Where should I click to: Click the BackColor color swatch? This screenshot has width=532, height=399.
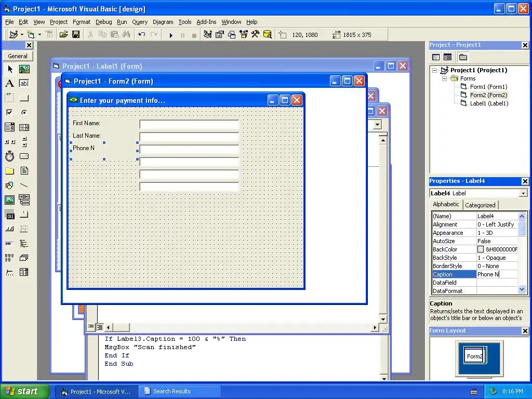[x=481, y=249]
